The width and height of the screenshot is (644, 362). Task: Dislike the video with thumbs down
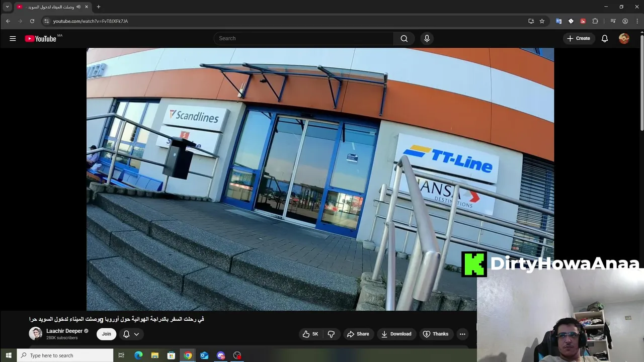coord(331,334)
